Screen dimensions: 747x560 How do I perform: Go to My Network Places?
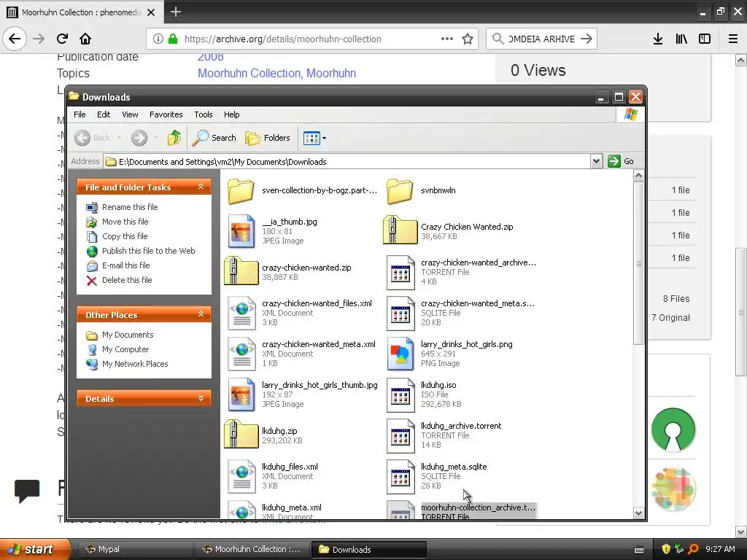pos(135,364)
